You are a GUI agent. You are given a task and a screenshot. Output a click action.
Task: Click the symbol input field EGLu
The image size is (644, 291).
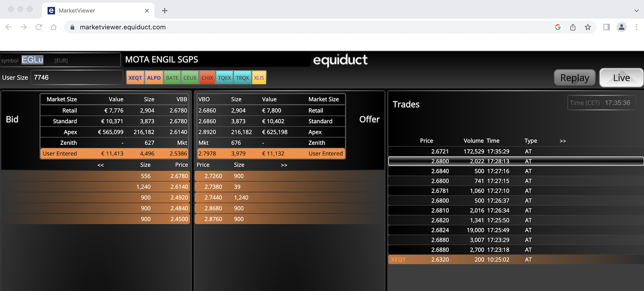click(x=60, y=60)
